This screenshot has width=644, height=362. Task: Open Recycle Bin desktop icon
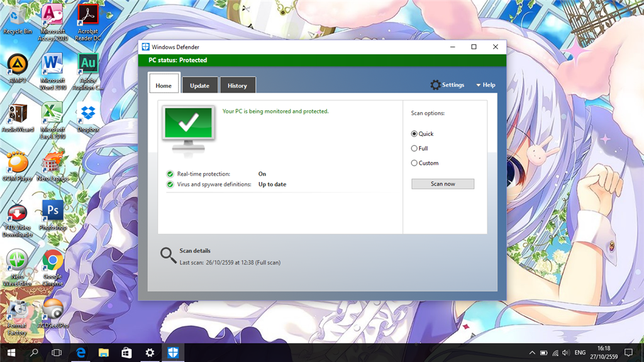17,21
